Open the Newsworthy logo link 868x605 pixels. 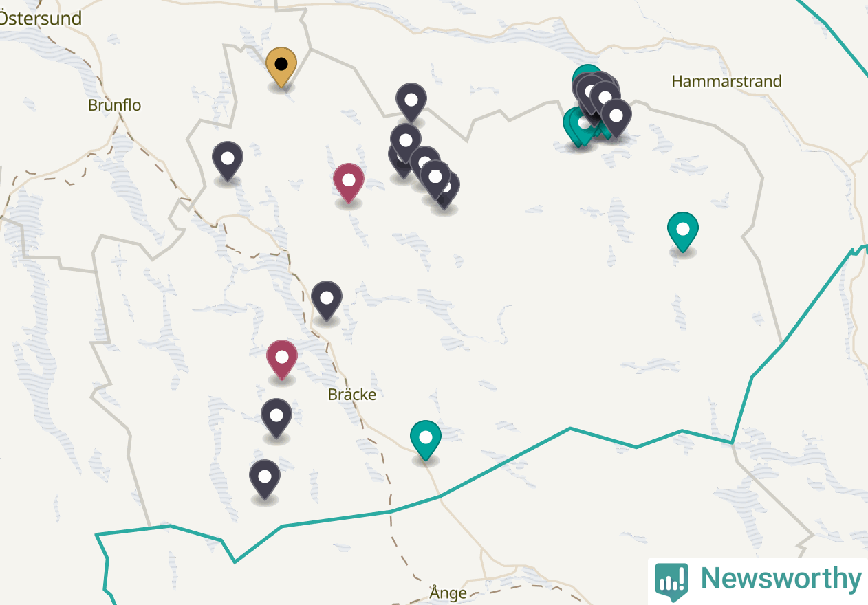click(758, 580)
